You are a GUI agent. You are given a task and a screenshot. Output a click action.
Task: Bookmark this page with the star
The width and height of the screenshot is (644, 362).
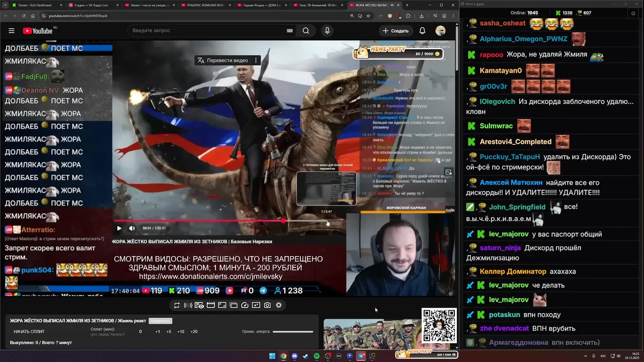pos(368,16)
